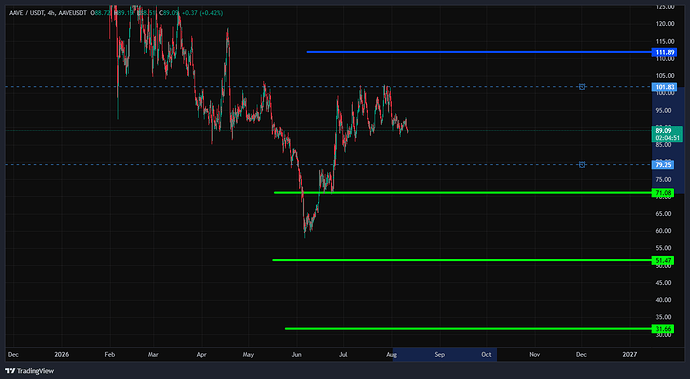Click the alert icon on the 79.25 dashed line
Screen dimensions: 690x379
pyautogui.click(x=582, y=165)
